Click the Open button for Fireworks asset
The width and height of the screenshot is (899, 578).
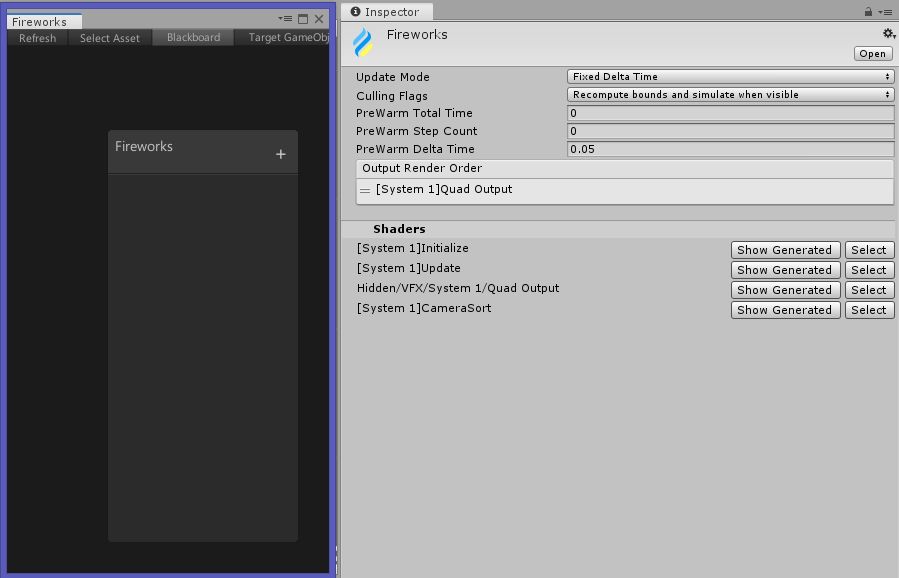[x=872, y=54]
